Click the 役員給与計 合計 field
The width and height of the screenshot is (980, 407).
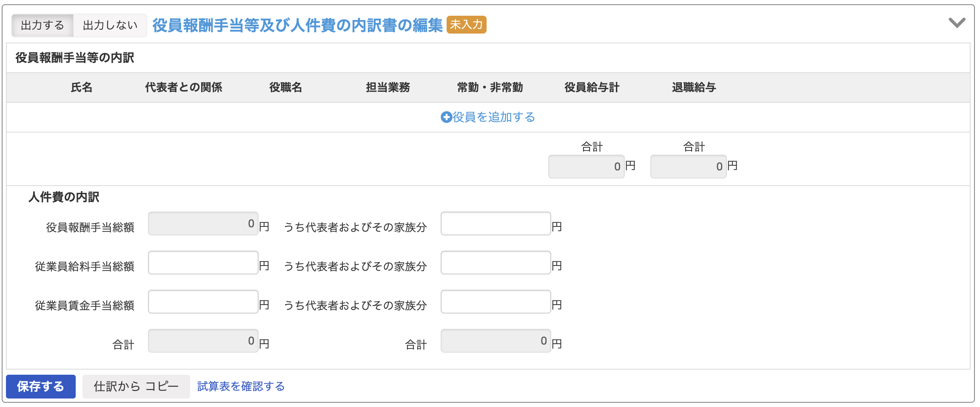pyautogui.click(x=586, y=167)
